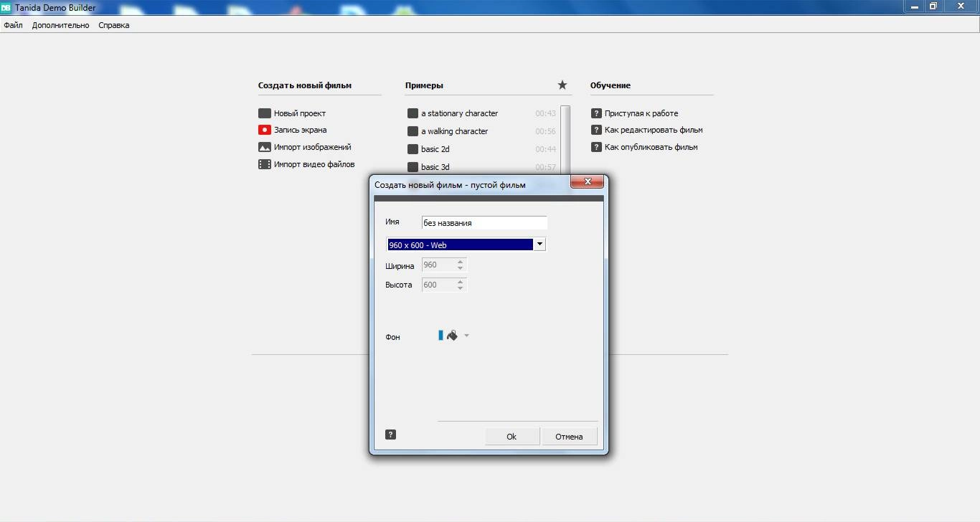980x522 pixels.
Task: Click help icon for Приступая к работе
Action: 596,113
